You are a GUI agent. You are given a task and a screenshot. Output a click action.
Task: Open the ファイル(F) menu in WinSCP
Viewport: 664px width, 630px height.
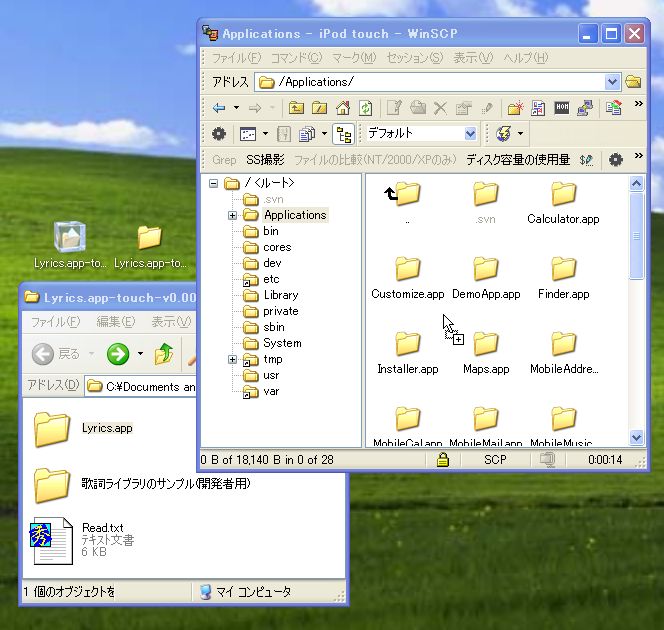(236, 58)
